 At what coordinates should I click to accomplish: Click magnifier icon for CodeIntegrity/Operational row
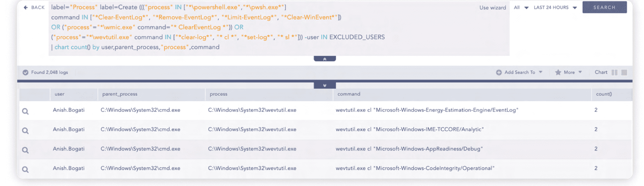[25, 170]
